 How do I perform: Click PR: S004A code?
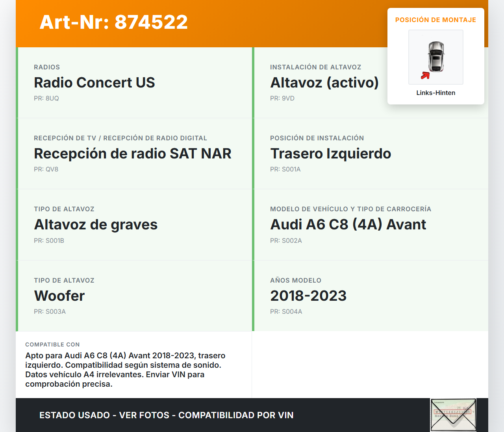point(286,311)
